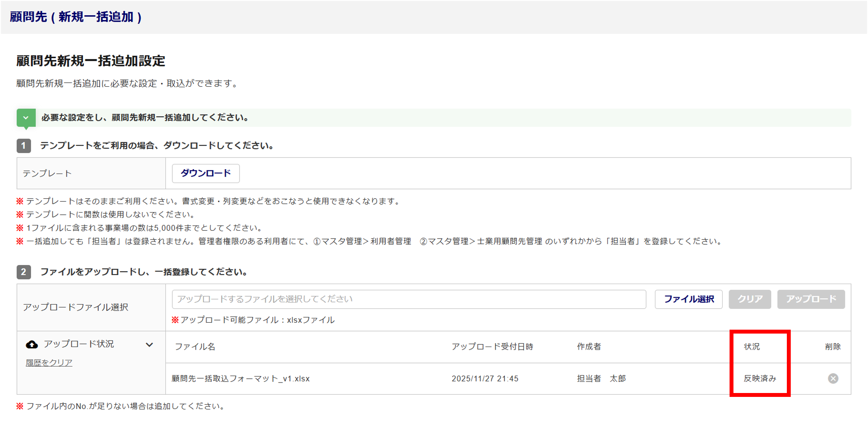
Task: Delete the uploaded xlsx file entry
Action: [833, 379]
